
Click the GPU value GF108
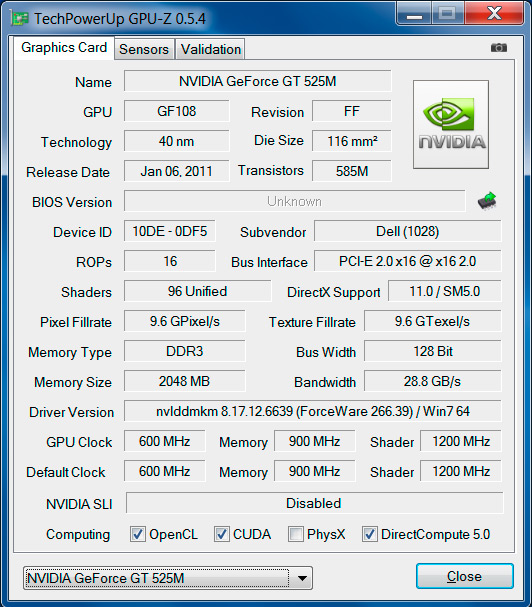tap(177, 111)
